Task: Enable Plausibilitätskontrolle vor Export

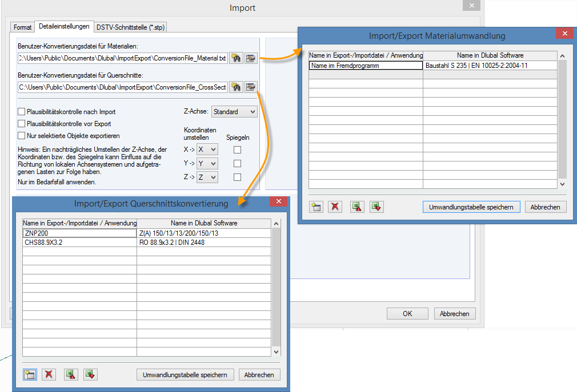Action: coord(21,123)
